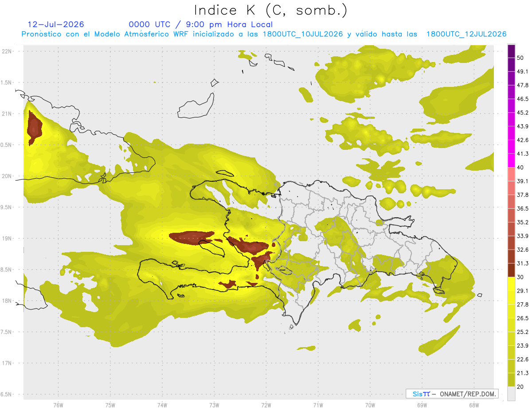532x411 pixels.
Task: Click the "ONAMET/REP.DOM." credit box
Action: point(452,394)
